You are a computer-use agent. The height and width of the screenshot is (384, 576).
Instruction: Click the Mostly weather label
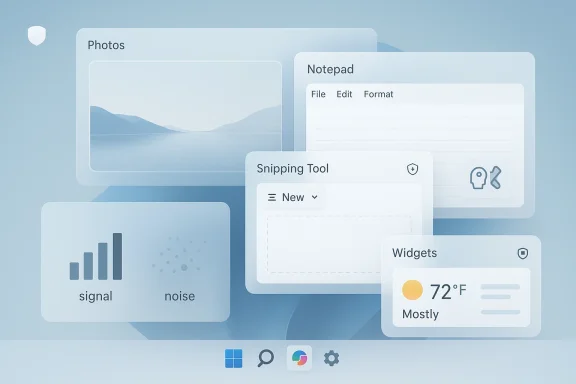coord(420,315)
